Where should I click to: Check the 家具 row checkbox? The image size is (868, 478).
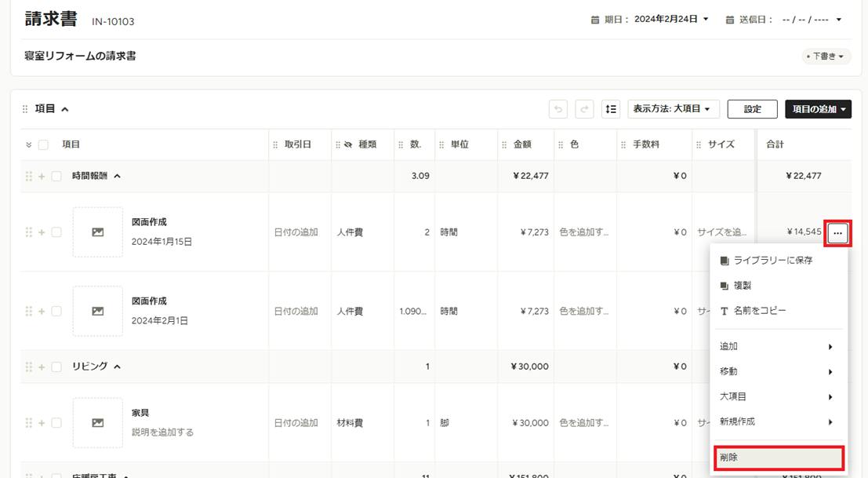click(x=56, y=422)
